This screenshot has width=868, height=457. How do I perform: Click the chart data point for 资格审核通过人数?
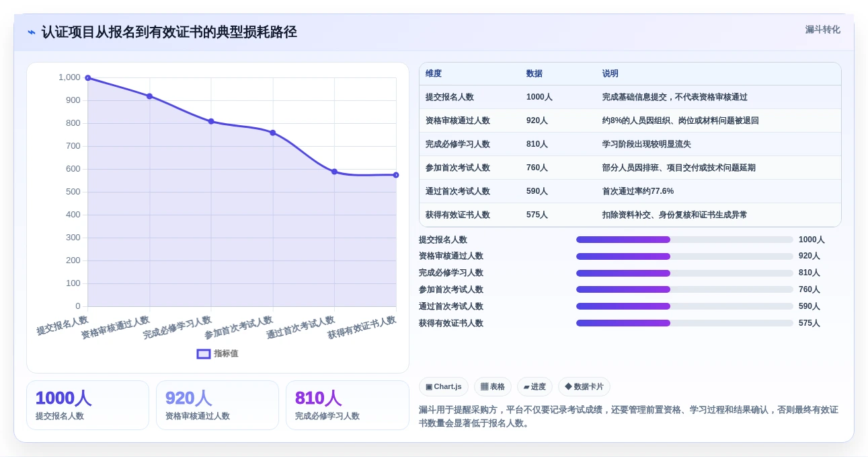[x=149, y=96]
